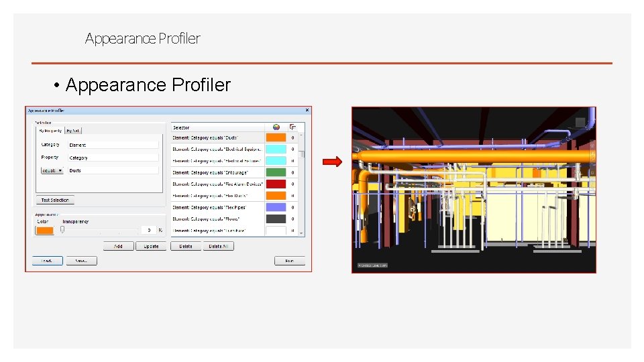
Task: Click the scroll-up arrow of the selector list
Action: (302, 135)
